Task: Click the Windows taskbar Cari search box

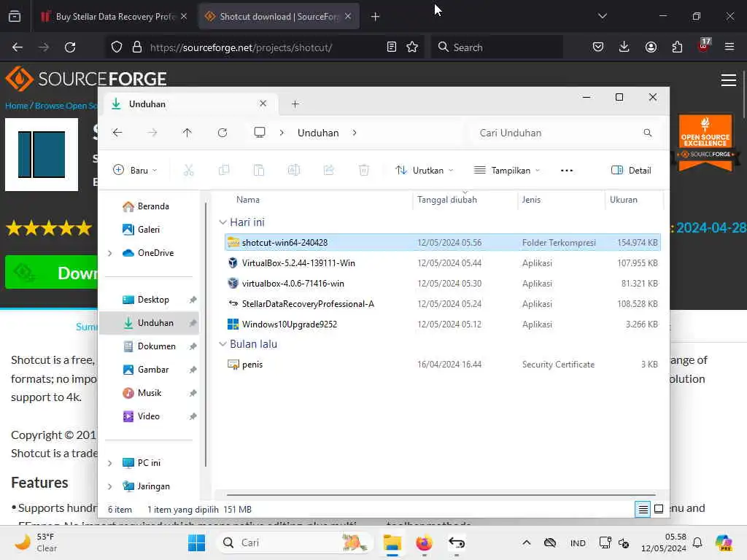Action: click(295, 542)
